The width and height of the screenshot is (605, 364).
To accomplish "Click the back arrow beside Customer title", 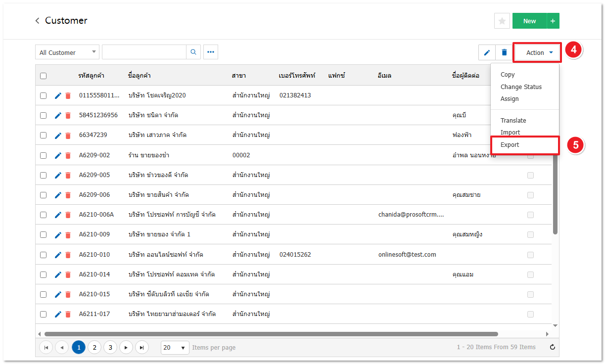I will pyautogui.click(x=37, y=21).
